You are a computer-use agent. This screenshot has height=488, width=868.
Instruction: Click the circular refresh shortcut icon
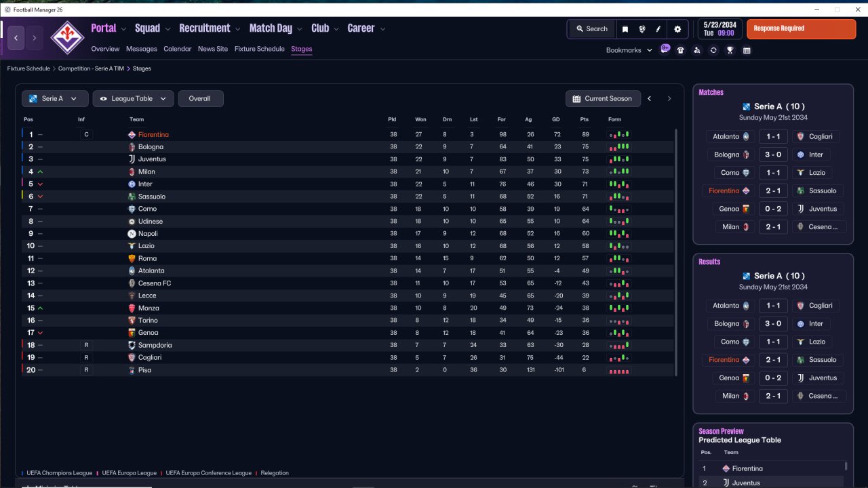[713, 50]
